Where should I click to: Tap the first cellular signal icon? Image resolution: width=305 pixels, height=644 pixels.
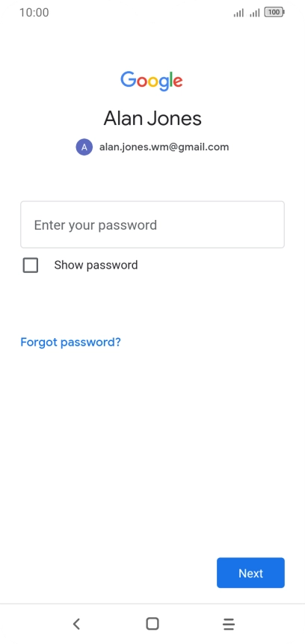238,13
